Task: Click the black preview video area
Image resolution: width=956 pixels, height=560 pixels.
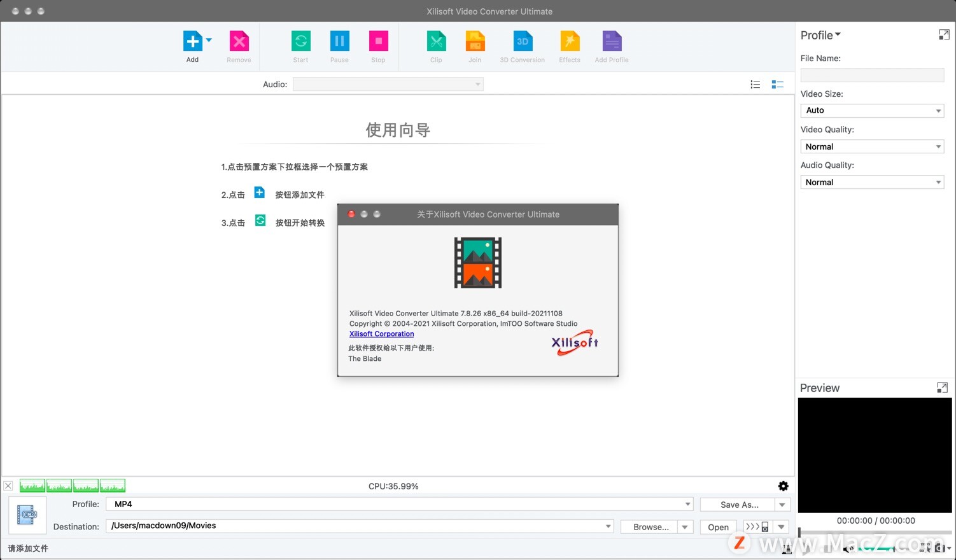Action: [x=875, y=455]
